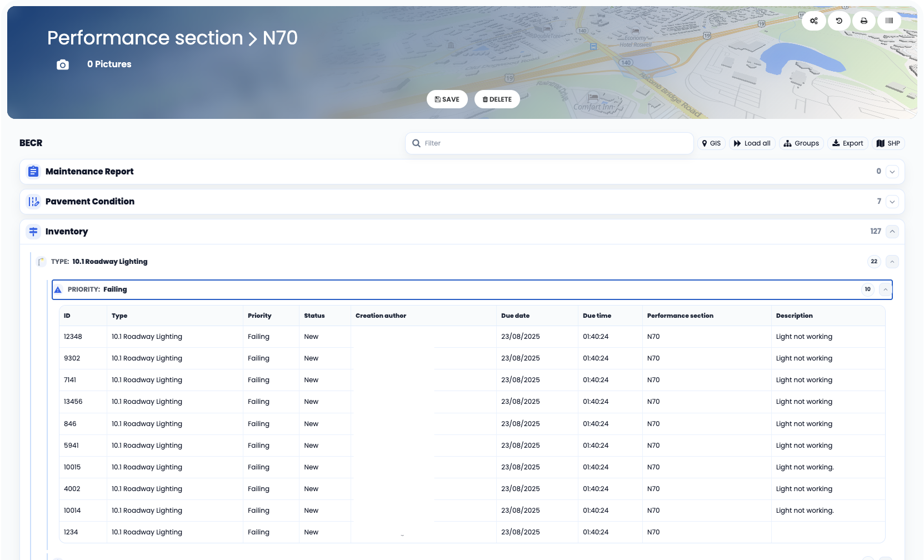Collapse the Inventory section
Image resolution: width=924 pixels, height=560 pixels.
point(892,231)
